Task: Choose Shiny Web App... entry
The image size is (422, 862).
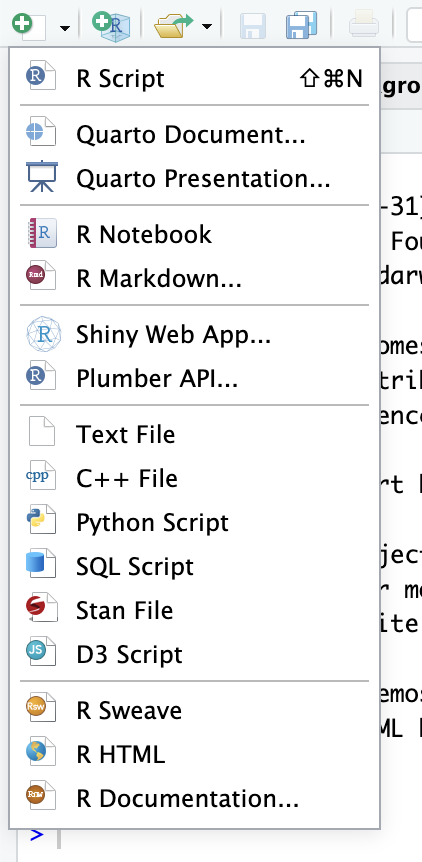Action: 195,334
